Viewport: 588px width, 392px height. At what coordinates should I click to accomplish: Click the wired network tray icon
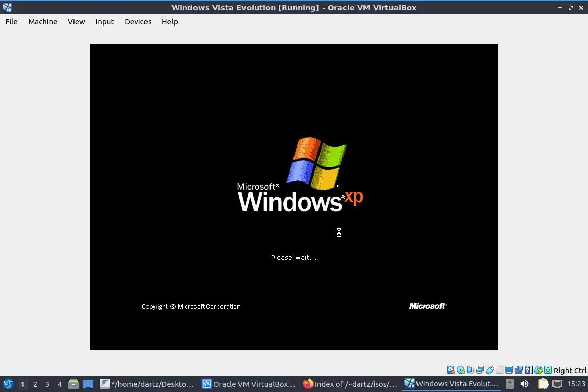coord(557,384)
